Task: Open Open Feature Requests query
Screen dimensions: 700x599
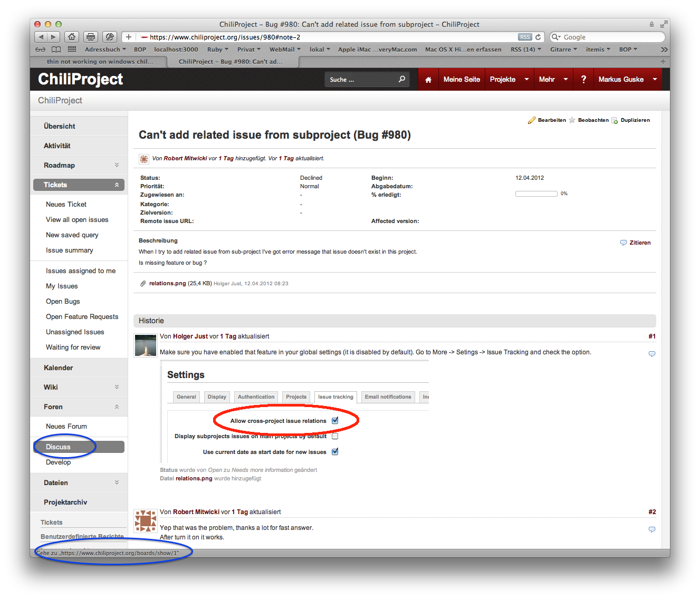Action: pos(82,317)
